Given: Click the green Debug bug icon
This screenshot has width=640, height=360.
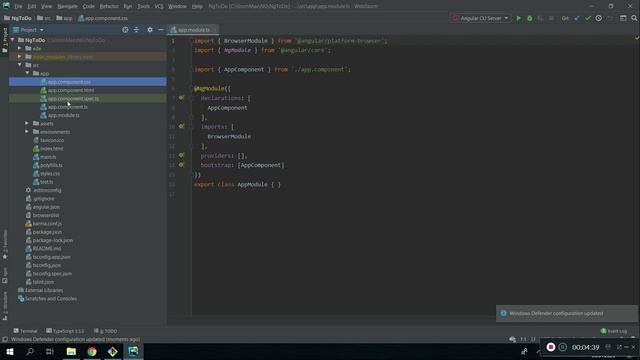Looking at the screenshot, I should click(529, 18).
